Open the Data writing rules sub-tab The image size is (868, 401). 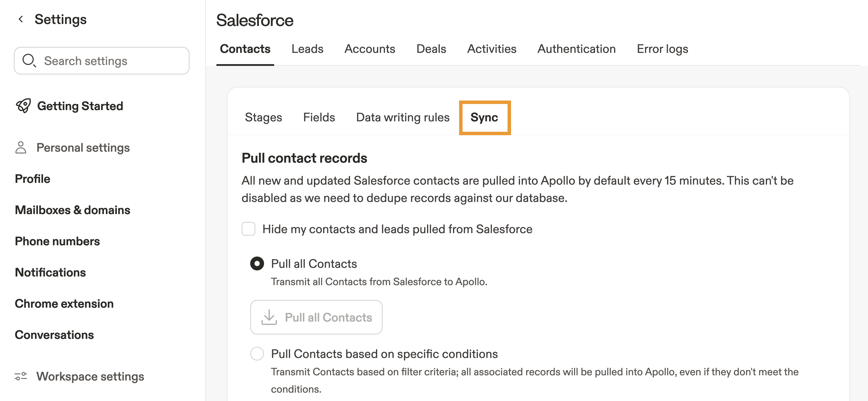[x=403, y=117]
